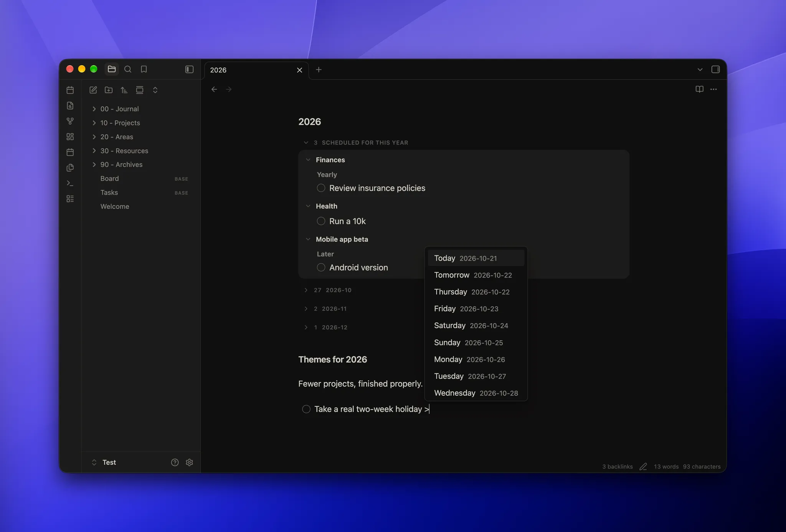Viewport: 786px width, 532px height.
Task: Check the two-week holiday task
Action: click(306, 409)
